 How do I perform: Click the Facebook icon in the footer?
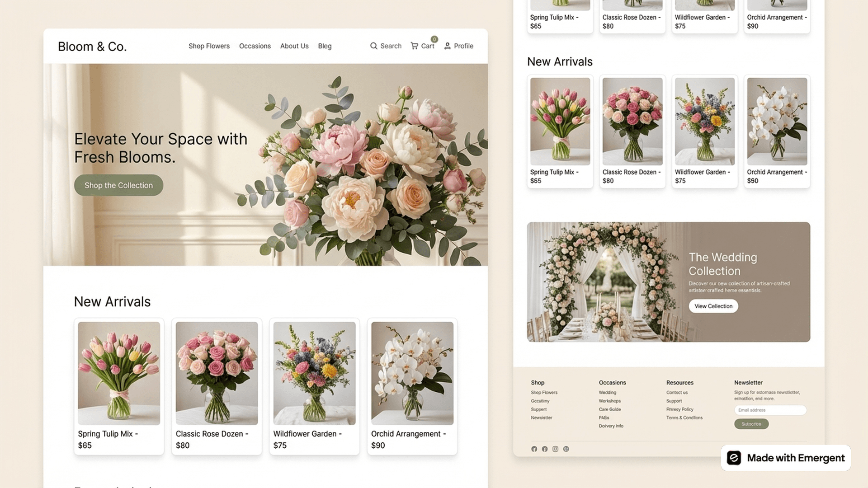point(534,449)
